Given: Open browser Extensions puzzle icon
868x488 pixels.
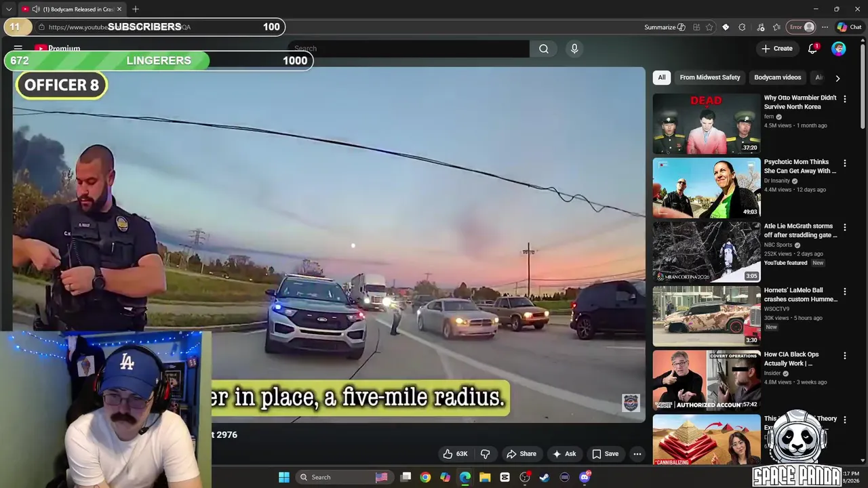Looking at the screenshot, I should tap(742, 27).
